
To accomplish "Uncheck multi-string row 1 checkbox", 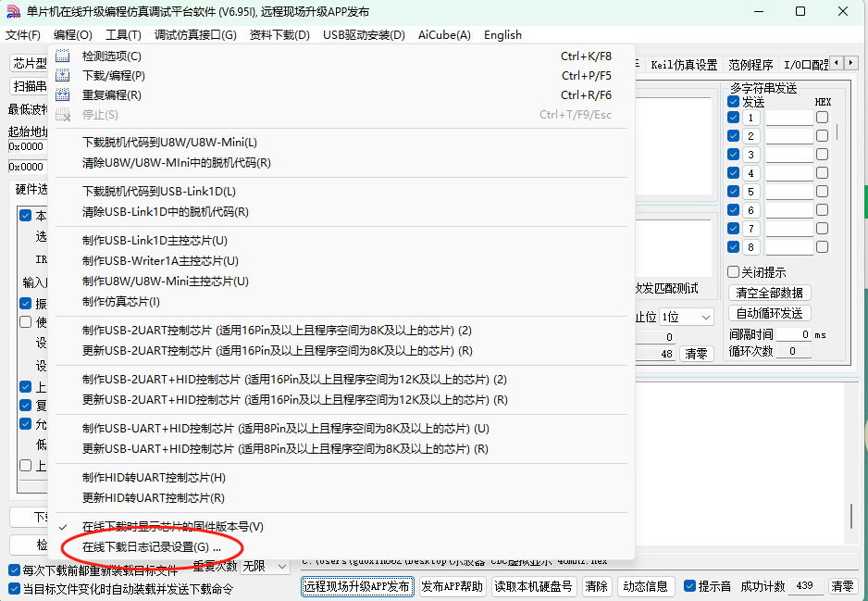I will pyautogui.click(x=734, y=118).
